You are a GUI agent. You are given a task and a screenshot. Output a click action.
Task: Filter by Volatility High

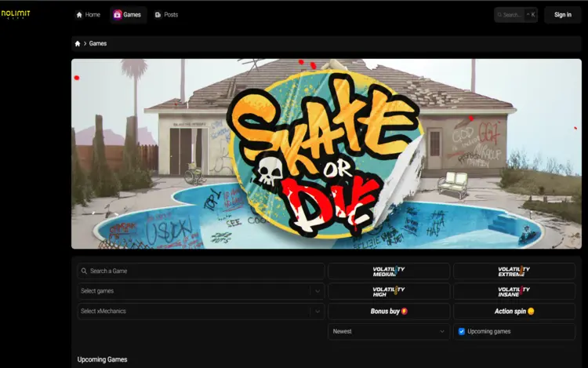tap(389, 291)
